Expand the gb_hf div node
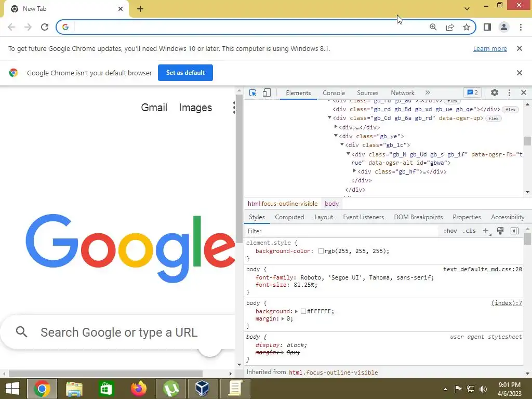This screenshot has height=399, width=532. [354, 170]
